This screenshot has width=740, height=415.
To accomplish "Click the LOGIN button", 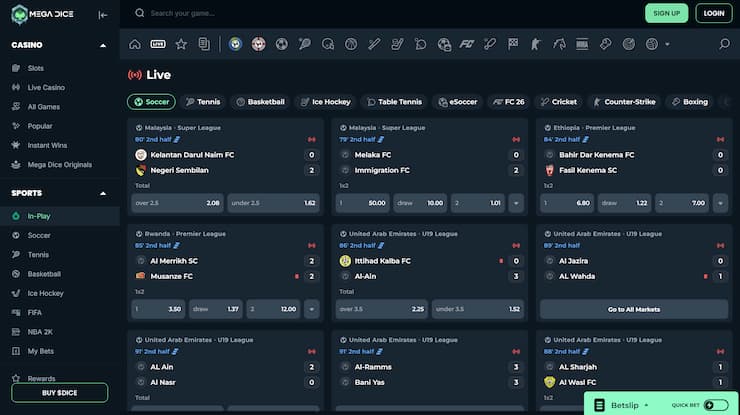I will click(714, 13).
